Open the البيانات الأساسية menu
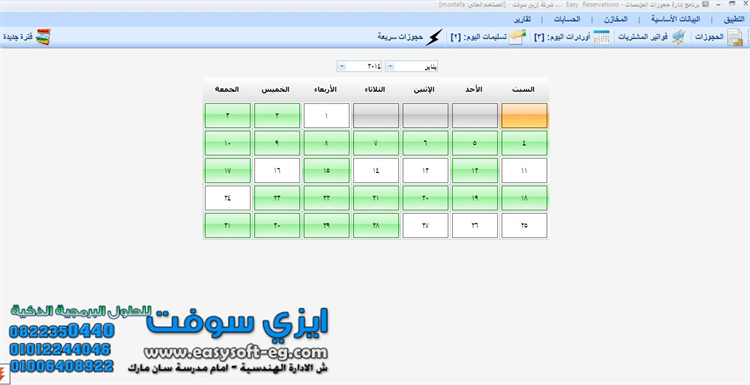 (x=675, y=20)
